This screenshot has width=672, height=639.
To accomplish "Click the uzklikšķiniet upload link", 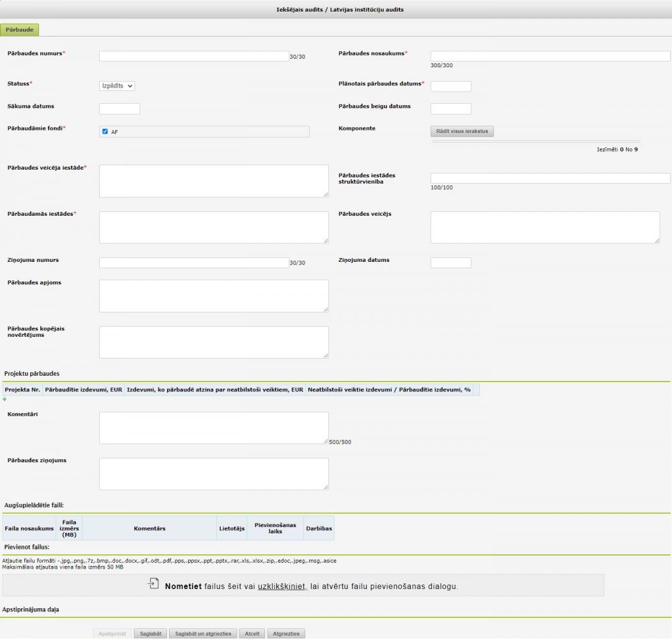I will point(282,586).
